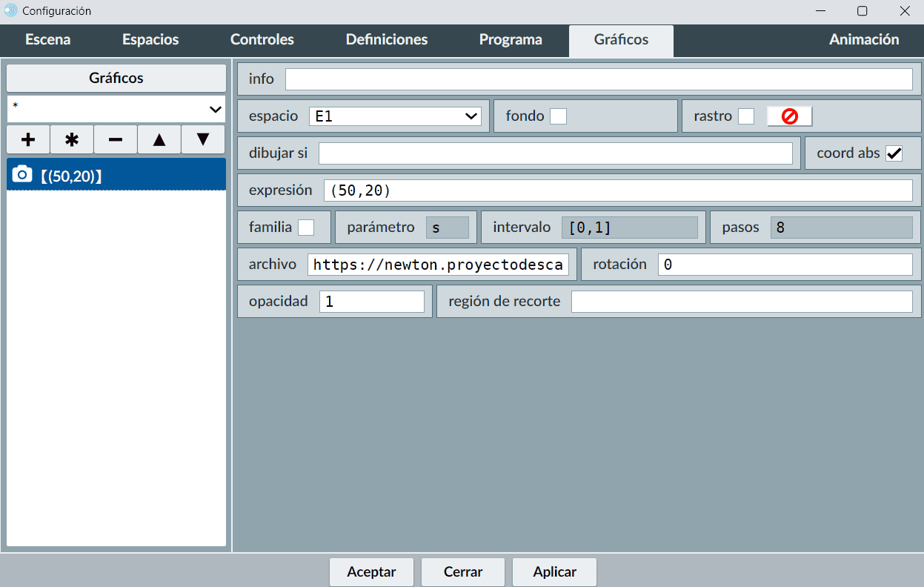This screenshot has width=924, height=587.
Task: Expand the graphics filter dropdown
Action: (116, 109)
